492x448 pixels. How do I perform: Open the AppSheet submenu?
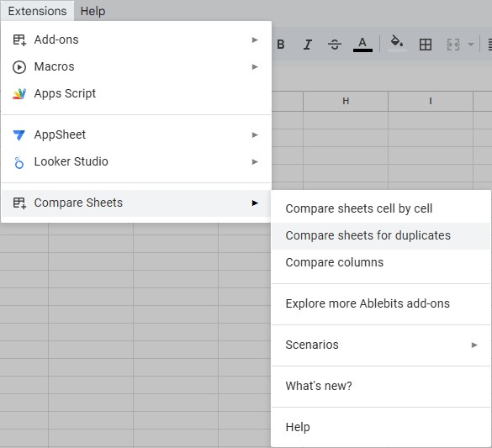coord(136,134)
